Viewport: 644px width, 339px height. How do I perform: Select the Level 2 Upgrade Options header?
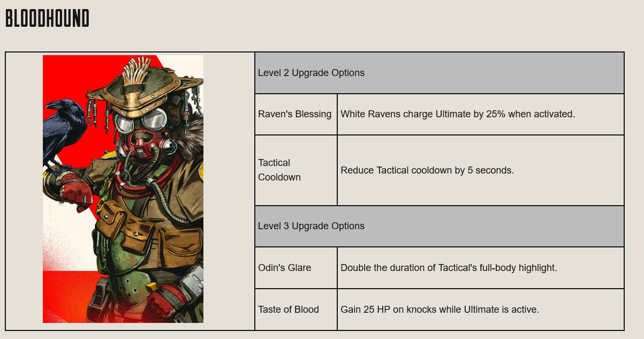[311, 73]
